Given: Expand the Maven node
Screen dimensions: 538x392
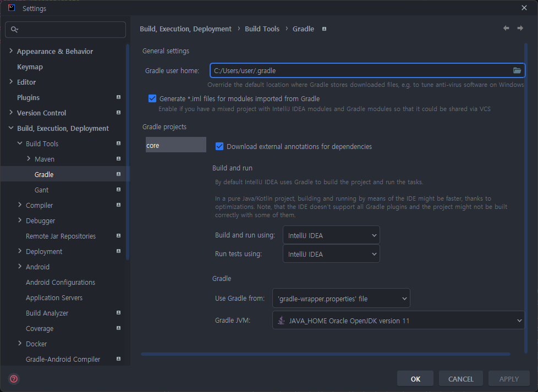Looking at the screenshot, I should click(29, 158).
